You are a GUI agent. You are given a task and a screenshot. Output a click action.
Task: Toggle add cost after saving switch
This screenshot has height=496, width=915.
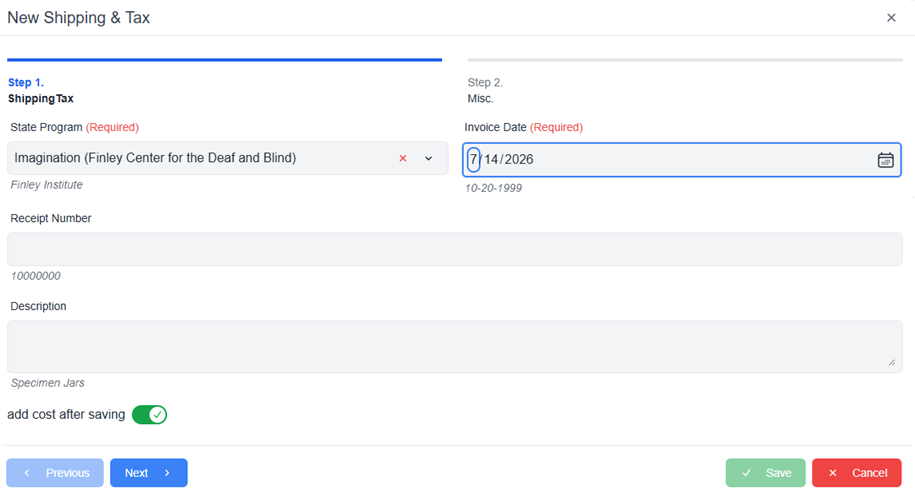(149, 414)
